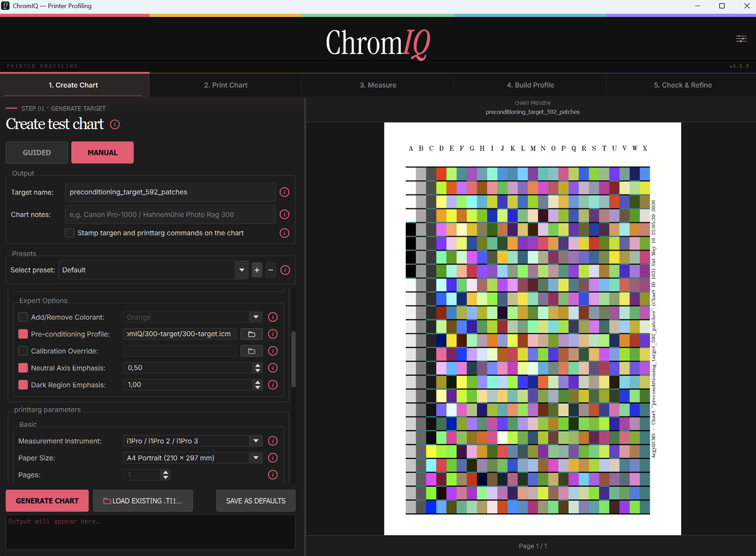The image size is (756, 556).
Task: Click Neutral Axis Emphasis value 0,50
Action: pos(187,368)
